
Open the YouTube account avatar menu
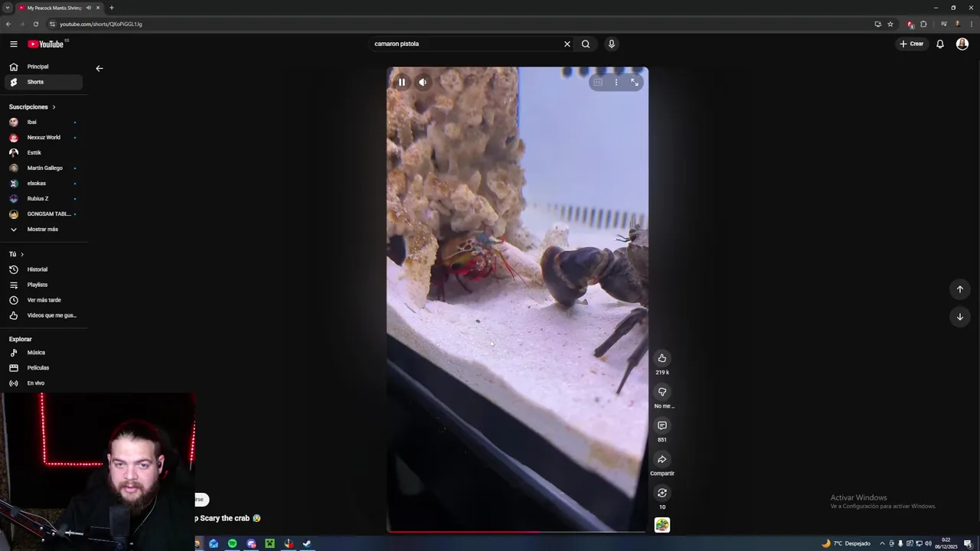click(962, 44)
